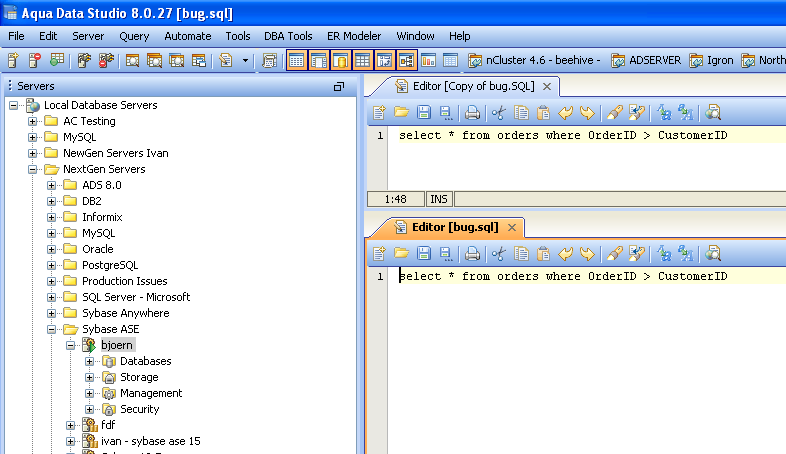
Task: Collapse the NextGen Servers folder
Action: tap(33, 169)
